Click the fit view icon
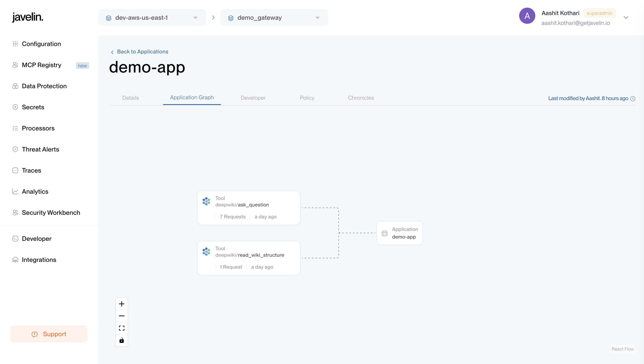The image size is (644, 364). click(121, 328)
